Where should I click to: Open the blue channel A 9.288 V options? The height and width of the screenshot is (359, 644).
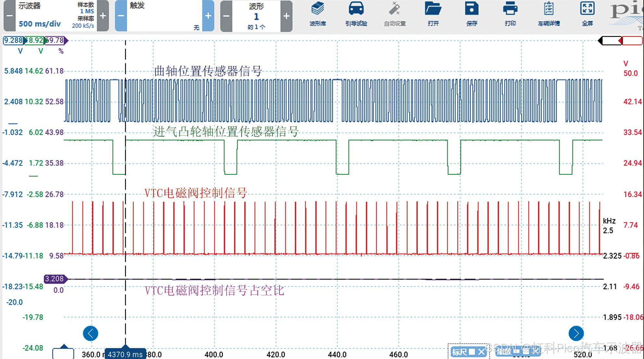tap(13, 40)
